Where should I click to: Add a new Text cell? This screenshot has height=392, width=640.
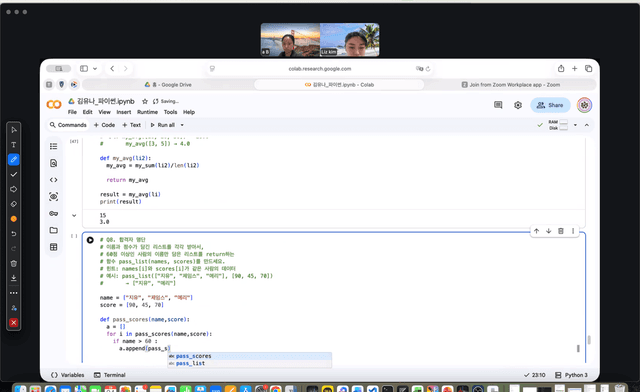click(131, 125)
